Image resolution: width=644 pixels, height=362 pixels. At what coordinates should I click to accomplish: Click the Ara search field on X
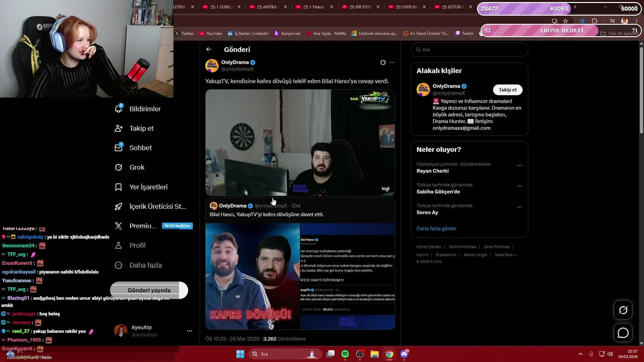(x=469, y=49)
